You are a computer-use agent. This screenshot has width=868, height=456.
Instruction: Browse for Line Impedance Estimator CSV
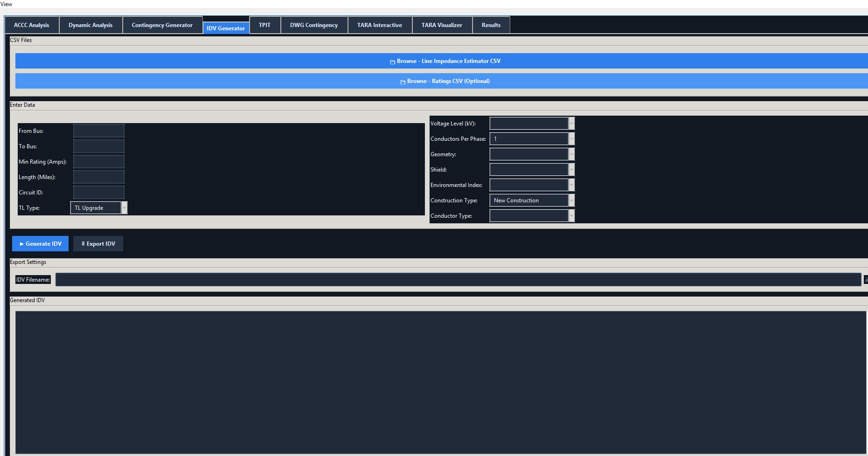click(x=442, y=61)
